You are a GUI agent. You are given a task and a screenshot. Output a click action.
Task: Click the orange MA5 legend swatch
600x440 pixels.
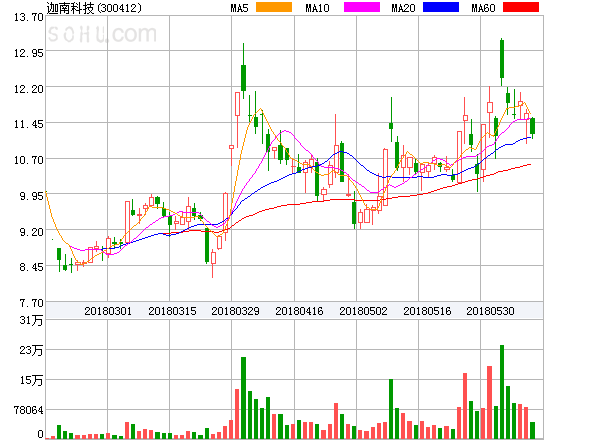274,7
